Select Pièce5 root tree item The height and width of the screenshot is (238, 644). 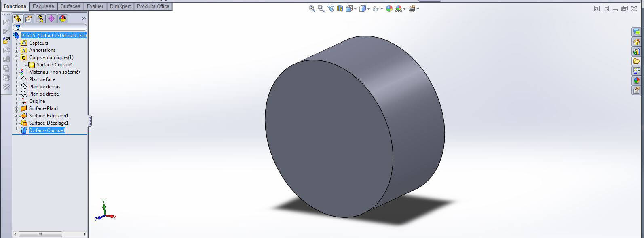coord(54,36)
